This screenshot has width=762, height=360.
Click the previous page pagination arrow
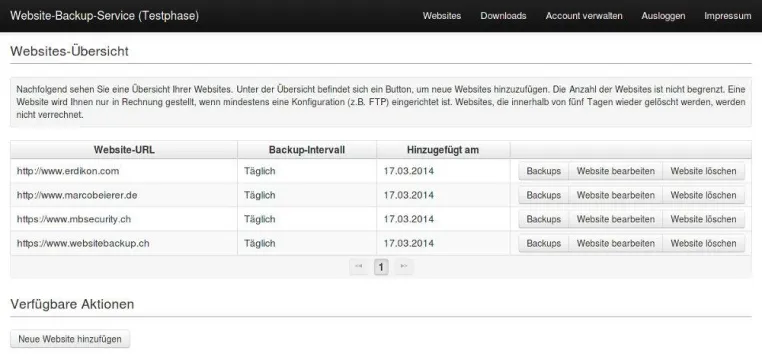click(359, 266)
